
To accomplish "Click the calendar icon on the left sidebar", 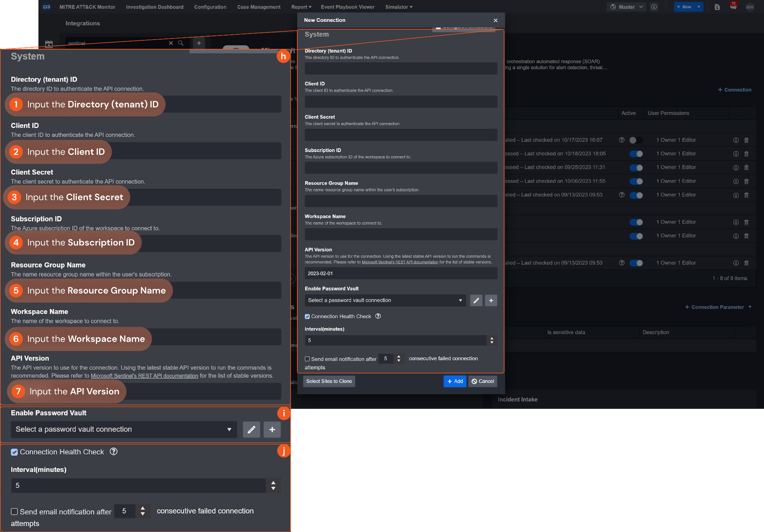I will [x=49, y=44].
